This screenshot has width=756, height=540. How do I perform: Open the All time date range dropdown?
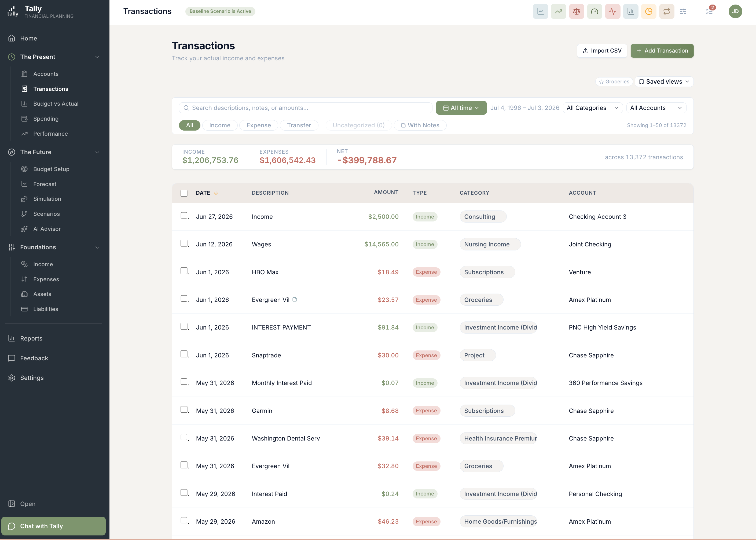pyautogui.click(x=461, y=108)
